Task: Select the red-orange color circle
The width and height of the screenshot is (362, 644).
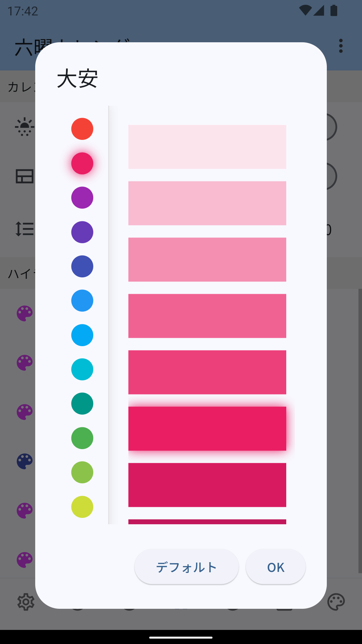Action: [x=82, y=129]
